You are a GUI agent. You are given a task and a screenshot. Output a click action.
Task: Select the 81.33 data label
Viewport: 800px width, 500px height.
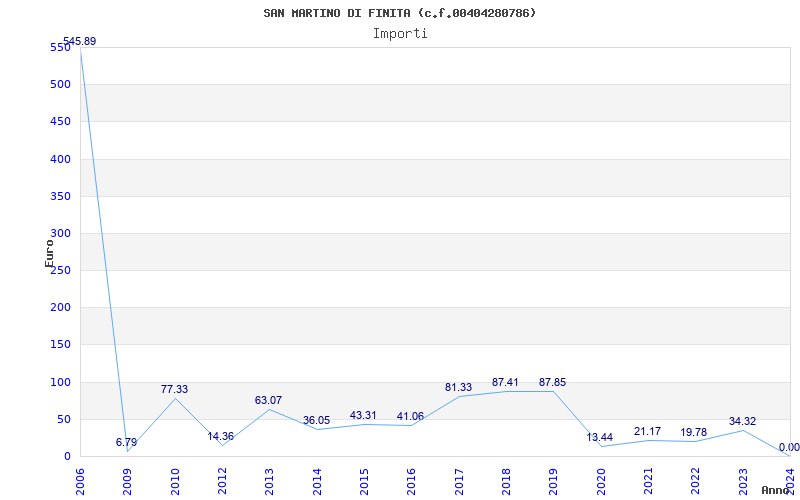pyautogui.click(x=458, y=387)
